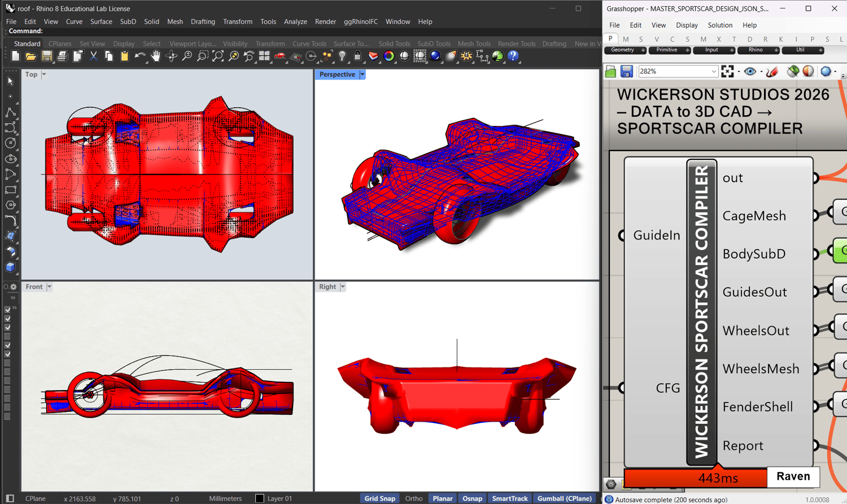Click the Print icon in Rhino toolbar
Screen dimensions: 847x504
click(x=62, y=56)
